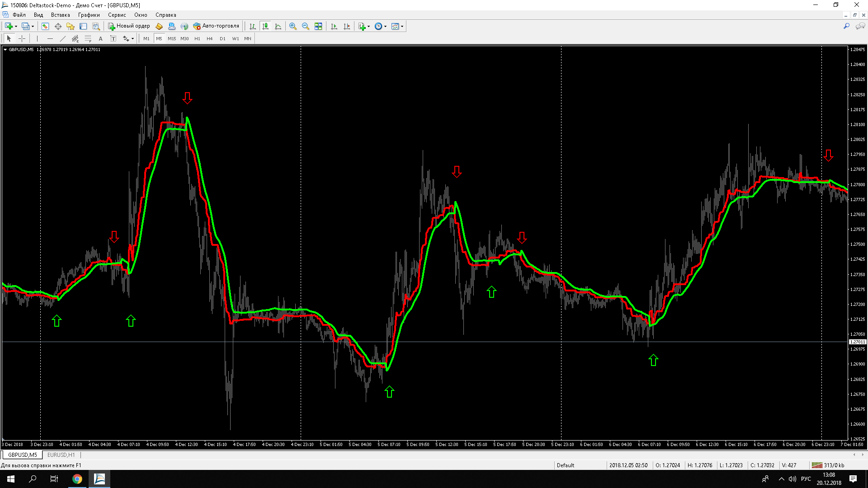Expand the Indicators dropdown arrow
Screen dimensions: 868x488
point(369,26)
